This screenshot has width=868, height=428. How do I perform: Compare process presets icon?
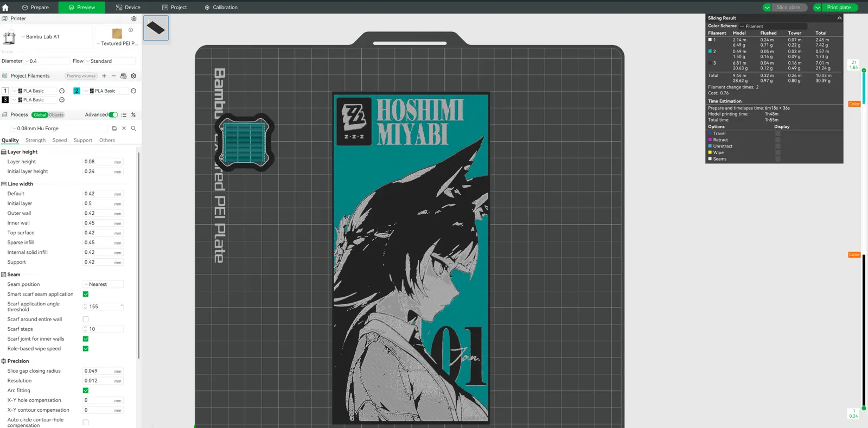pyautogui.click(x=133, y=115)
